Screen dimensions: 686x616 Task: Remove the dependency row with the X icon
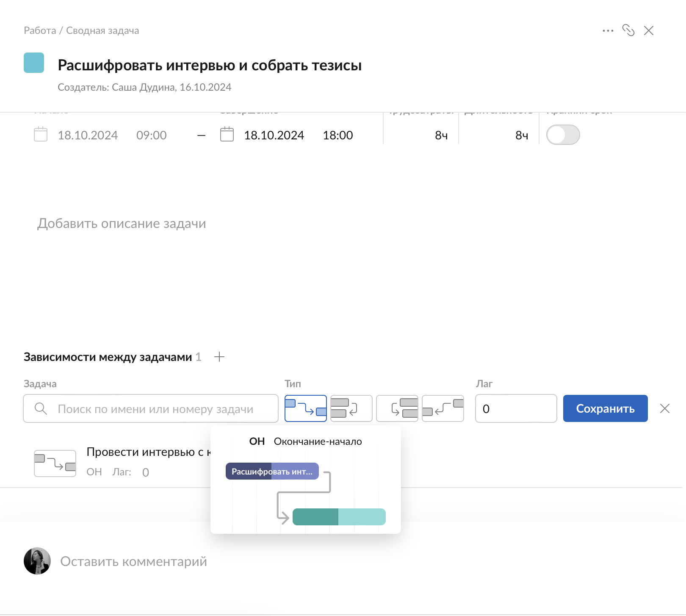pyautogui.click(x=665, y=408)
